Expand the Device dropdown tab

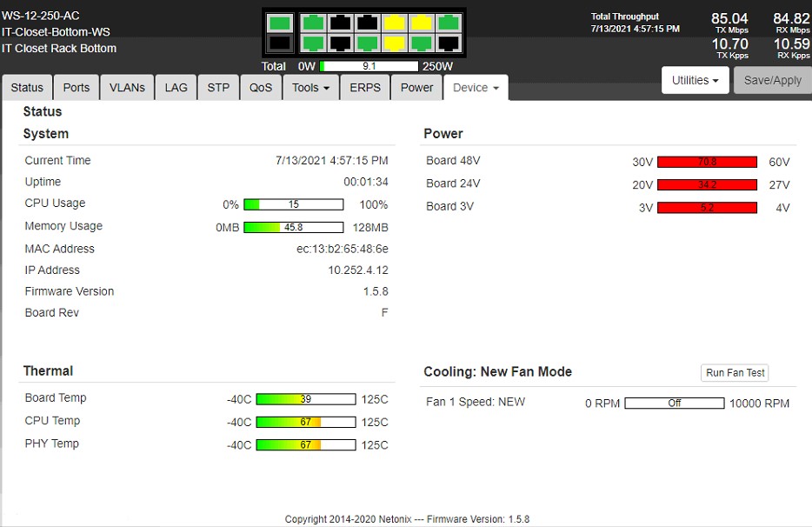[x=476, y=88]
